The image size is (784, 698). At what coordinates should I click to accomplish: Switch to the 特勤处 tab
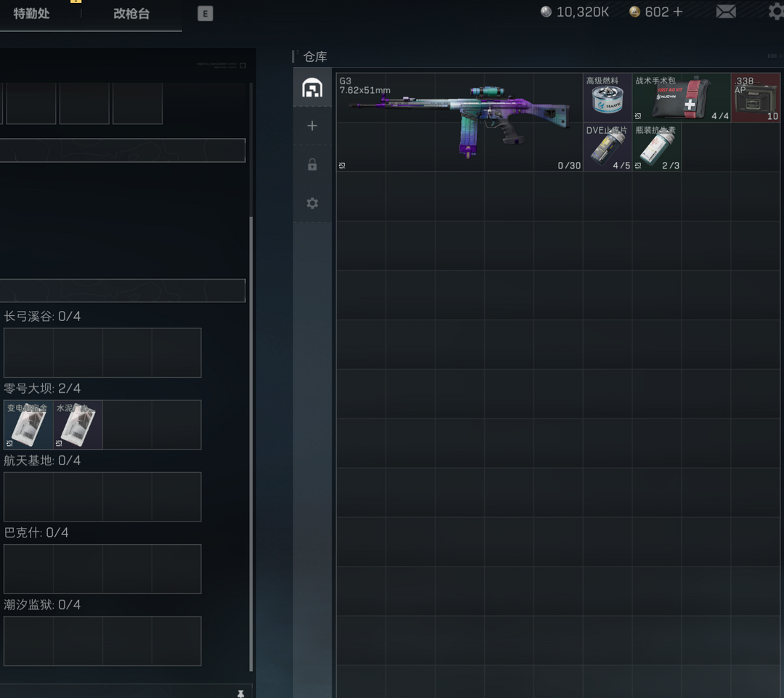(x=31, y=14)
